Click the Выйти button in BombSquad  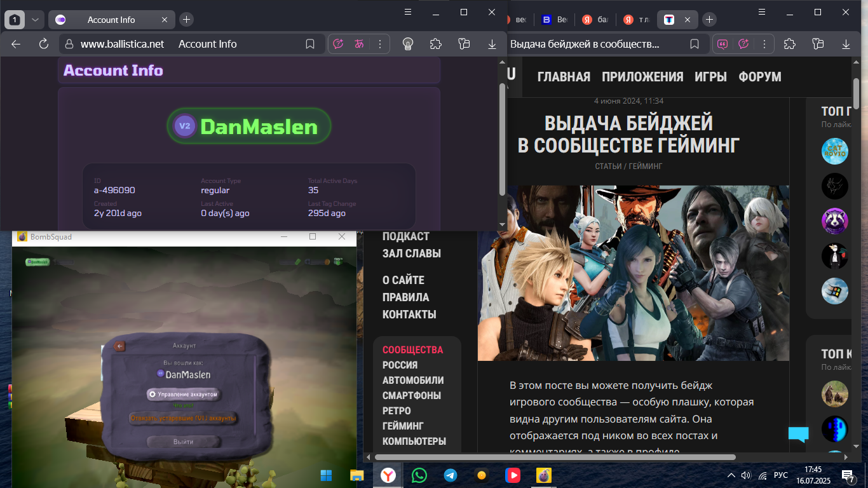(x=183, y=442)
